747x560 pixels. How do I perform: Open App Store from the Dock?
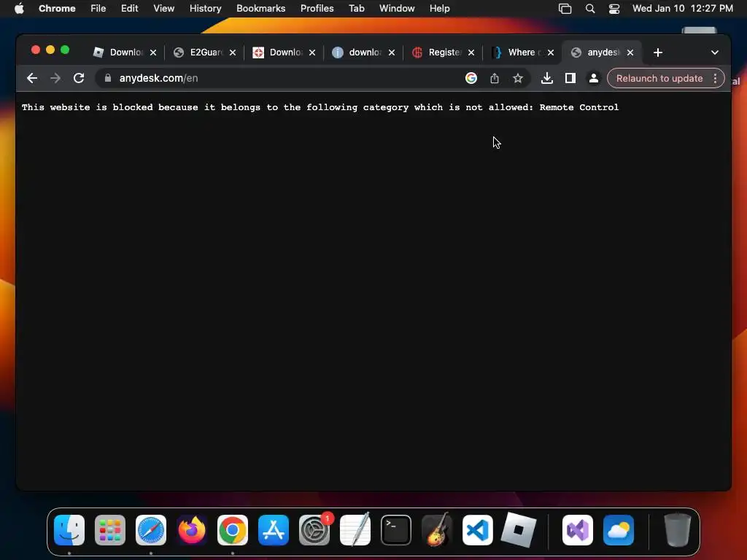coord(274,530)
